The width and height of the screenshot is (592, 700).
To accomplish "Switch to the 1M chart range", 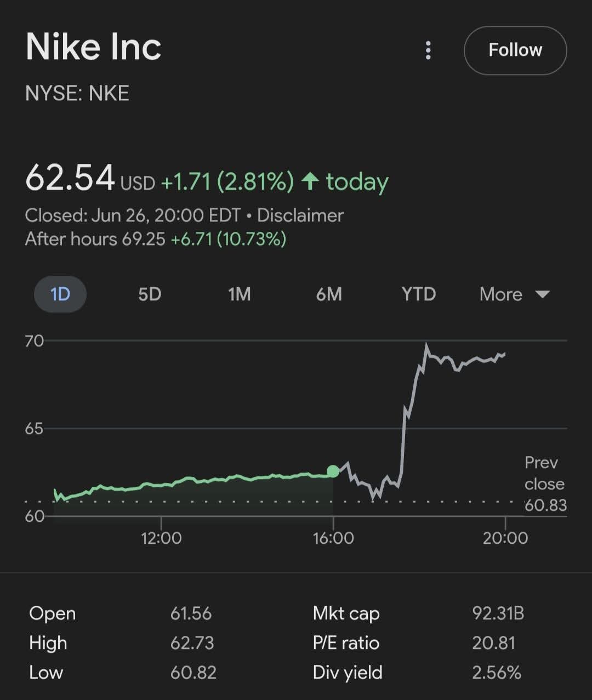I will coord(240,294).
